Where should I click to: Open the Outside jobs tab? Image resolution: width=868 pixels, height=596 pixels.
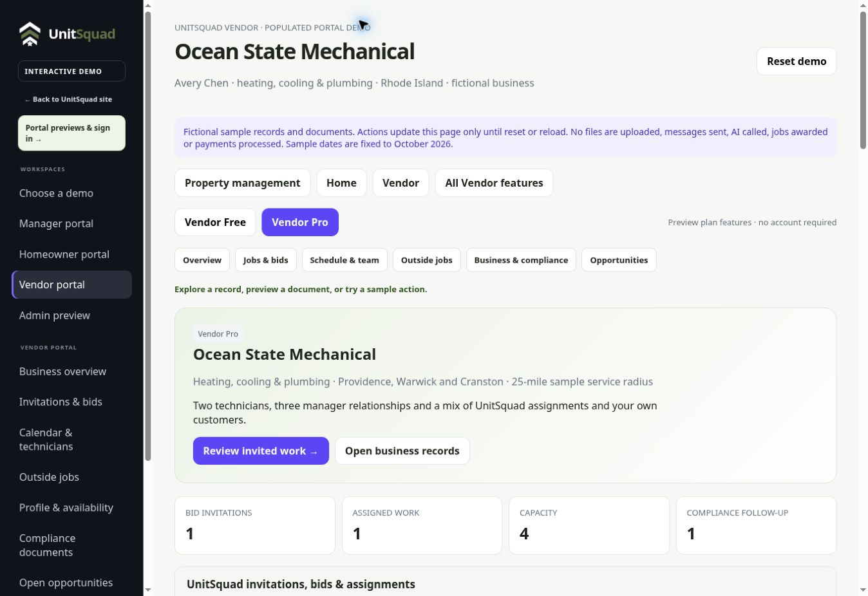coord(427,260)
